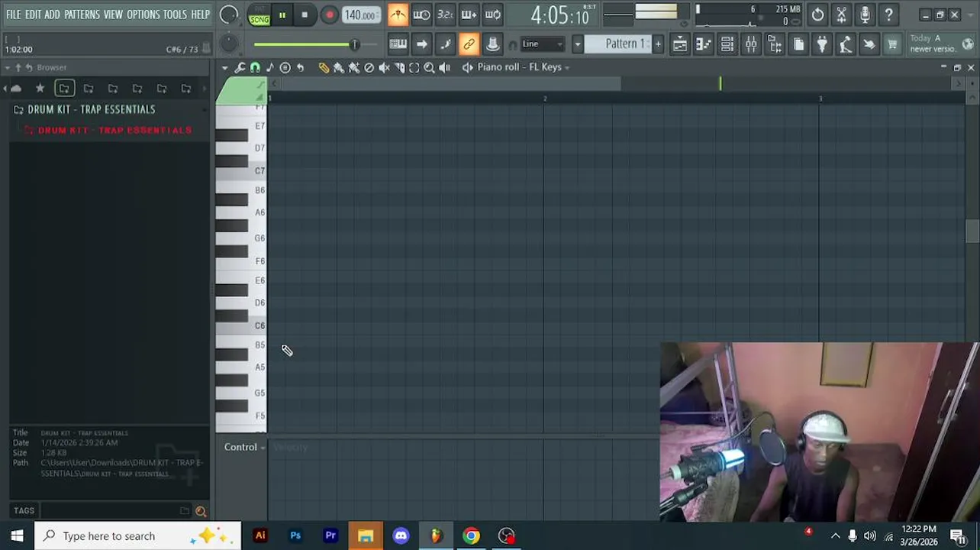The height and width of the screenshot is (550, 980).
Task: Open the piano roll wrench tools menu
Action: coord(240,67)
